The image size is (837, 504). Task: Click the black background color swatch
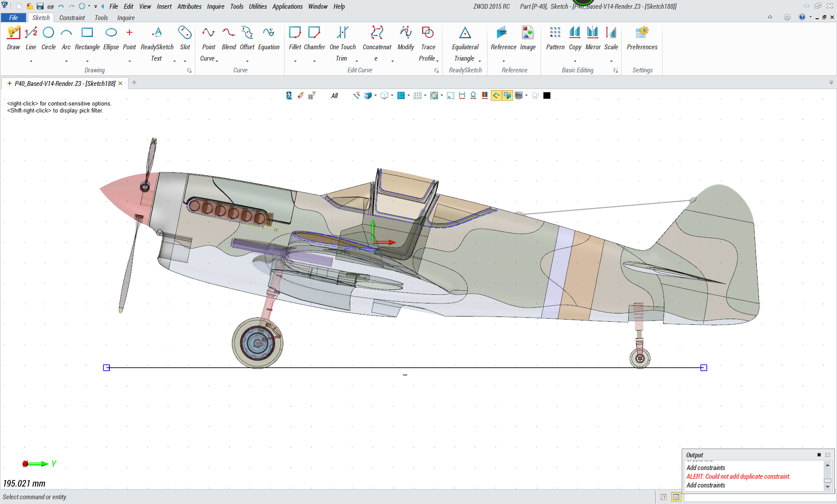point(547,95)
